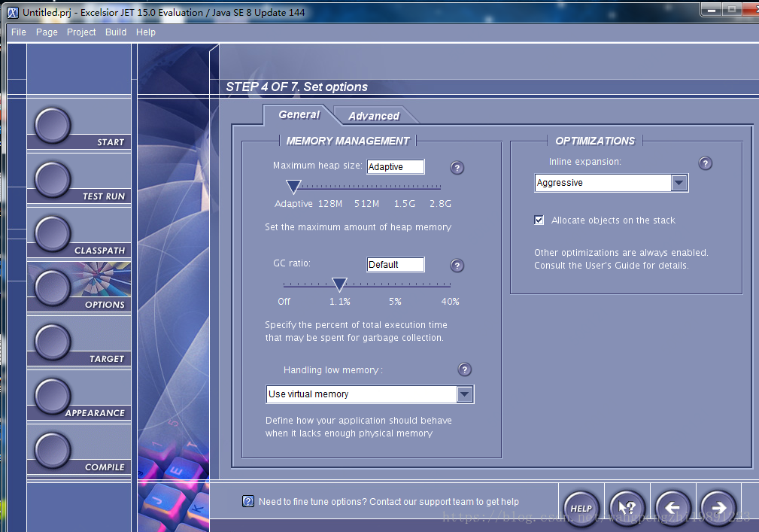Click the 40% GC ratio label
759x532 pixels.
click(450, 302)
